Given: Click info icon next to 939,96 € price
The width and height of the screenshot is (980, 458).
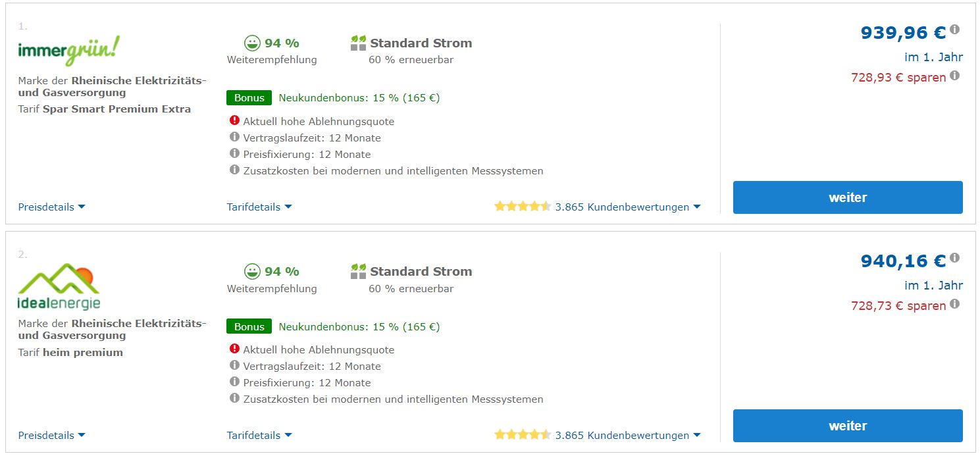Looking at the screenshot, I should point(955,30).
